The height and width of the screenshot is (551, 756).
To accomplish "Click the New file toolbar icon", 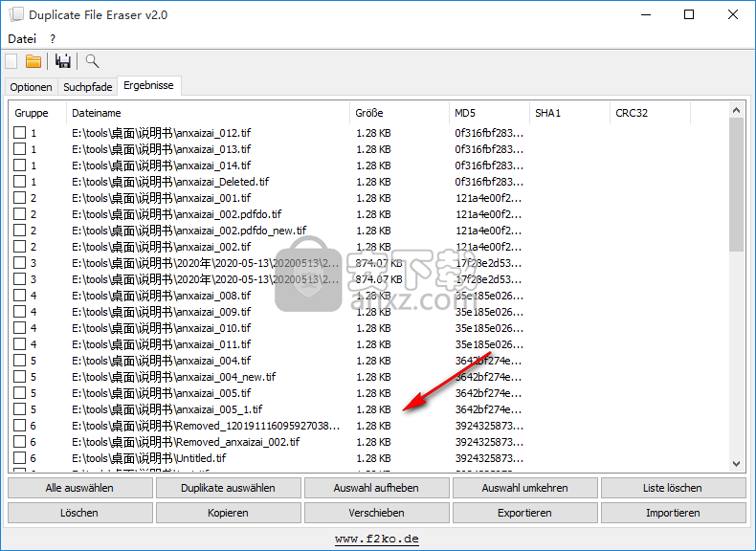I will [x=11, y=61].
